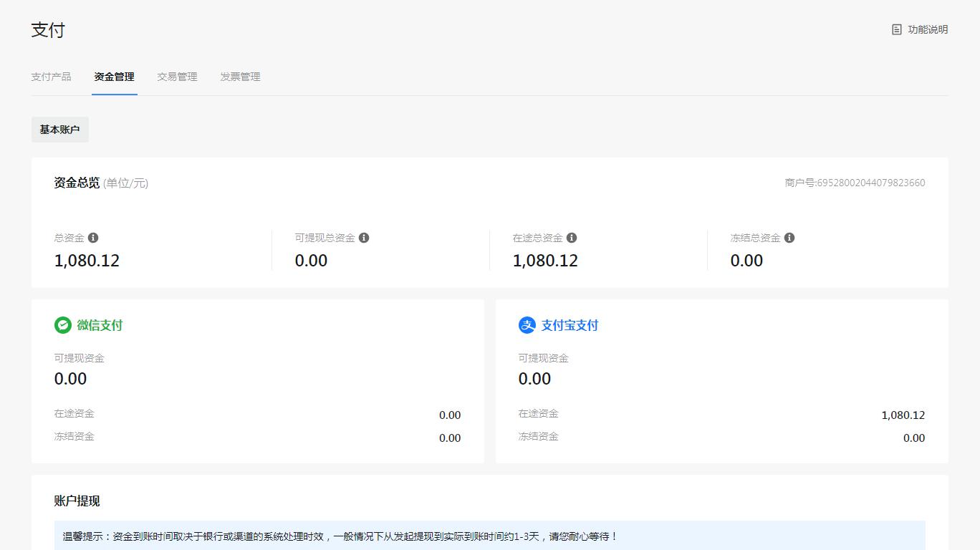Click the info icon beside 在途总资金
Viewport: 980px width, 550px height.
point(572,238)
